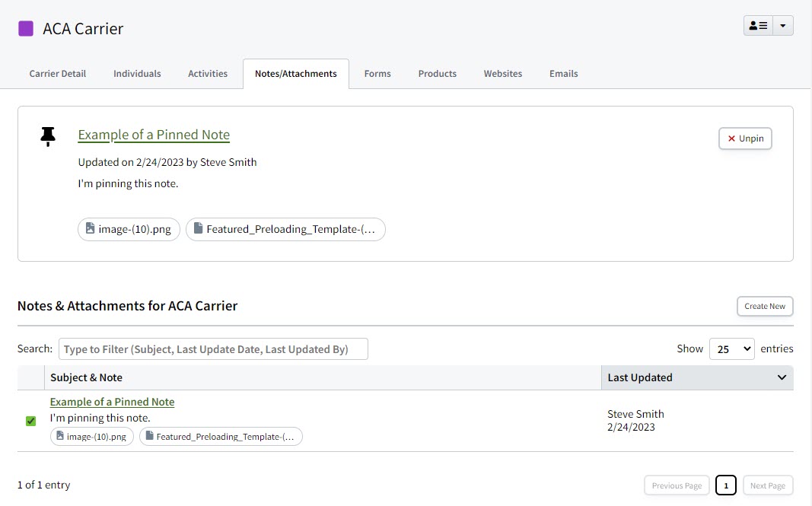812x506 pixels.
Task: Sort by Subject & Note column header
Action: (323, 377)
